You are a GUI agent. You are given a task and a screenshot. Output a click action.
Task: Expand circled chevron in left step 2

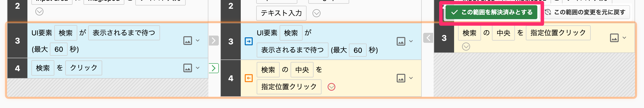(39, 11)
